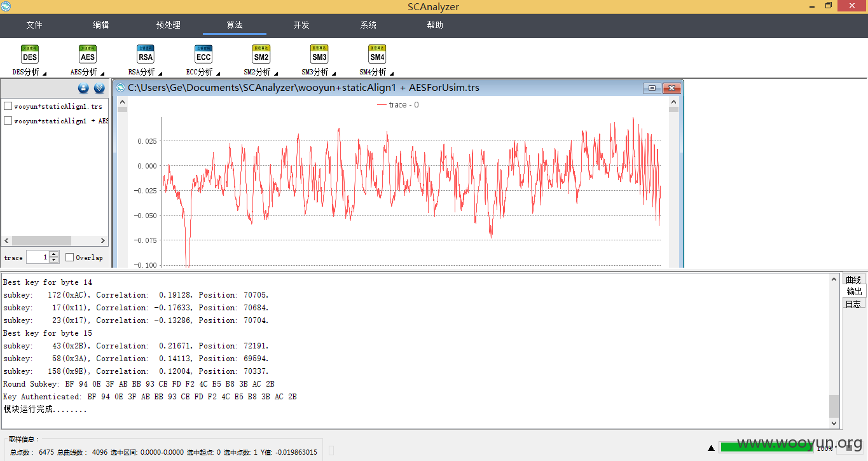
Task: Click the blue save icon in file panel
Action: (83, 88)
